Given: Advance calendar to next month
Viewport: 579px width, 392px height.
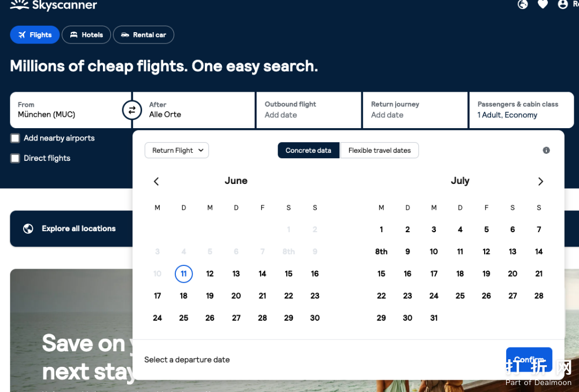Looking at the screenshot, I should click(540, 181).
